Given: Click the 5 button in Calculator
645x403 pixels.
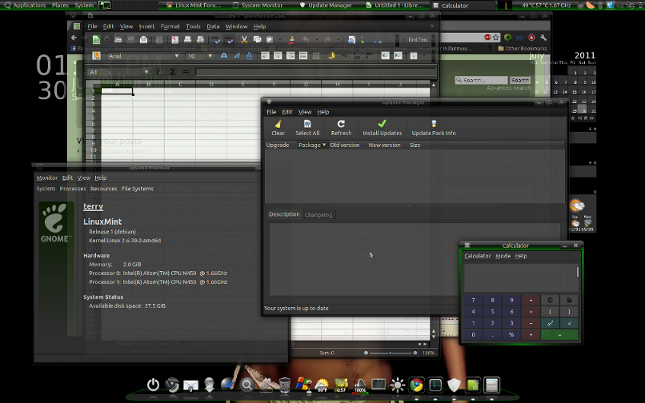Looking at the screenshot, I should pyautogui.click(x=492, y=311).
